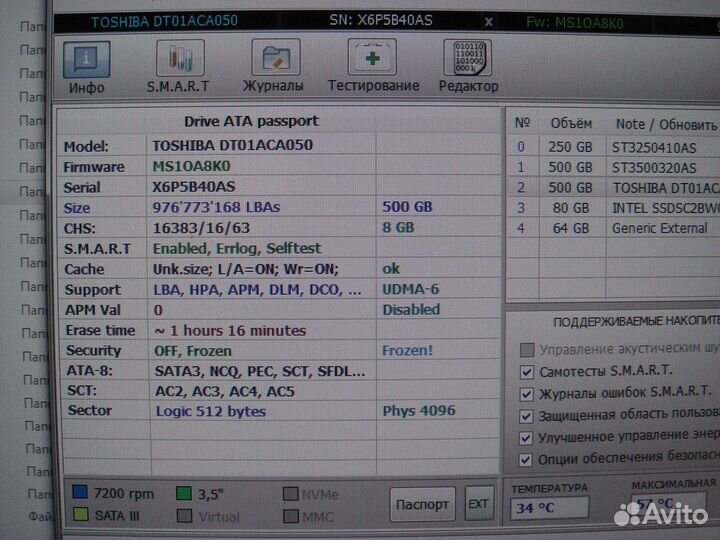
Task: Toggle Управление акустическим шумом checkbox
Action: tap(527, 350)
